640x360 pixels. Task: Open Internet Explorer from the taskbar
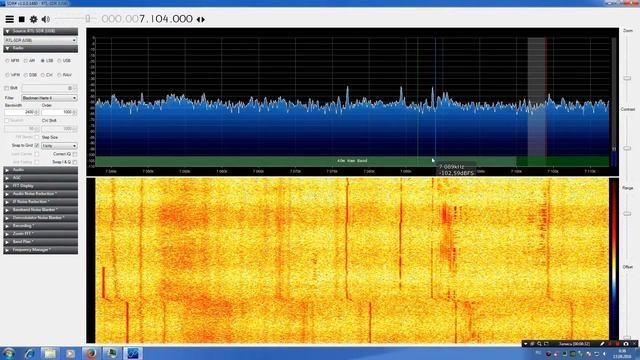pos(29,353)
